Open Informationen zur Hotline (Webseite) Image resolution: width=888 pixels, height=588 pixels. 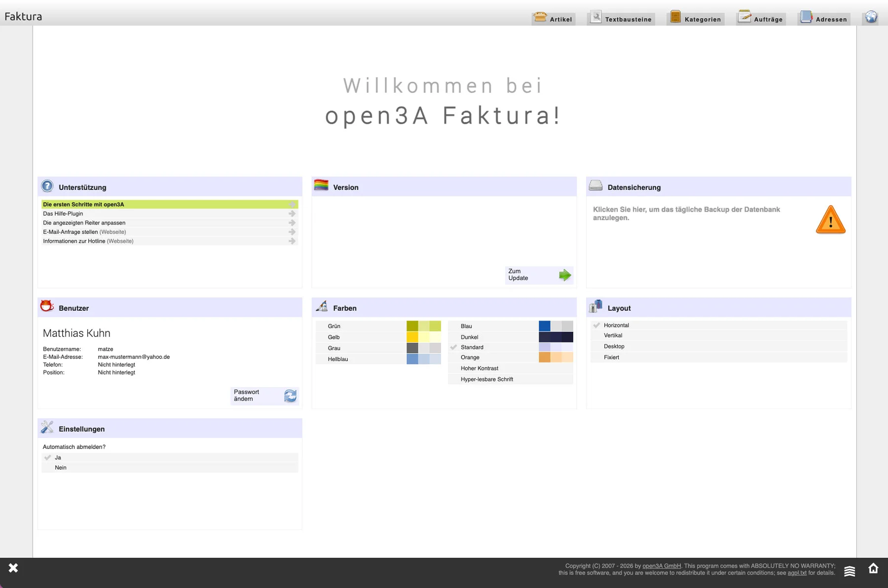[x=170, y=241]
